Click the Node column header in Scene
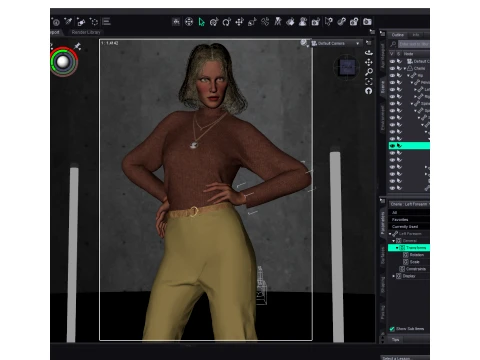The width and height of the screenshot is (480, 360). point(416,54)
